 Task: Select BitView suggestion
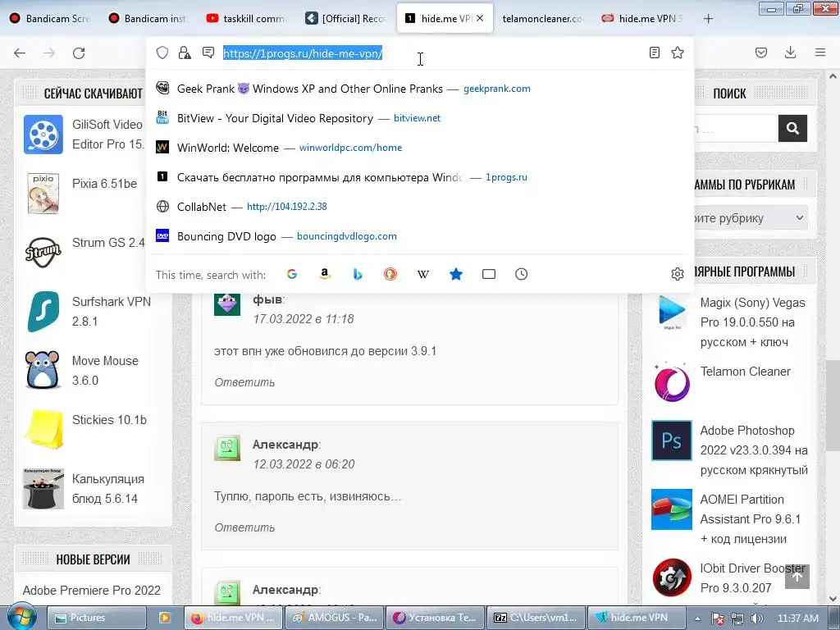click(419, 118)
